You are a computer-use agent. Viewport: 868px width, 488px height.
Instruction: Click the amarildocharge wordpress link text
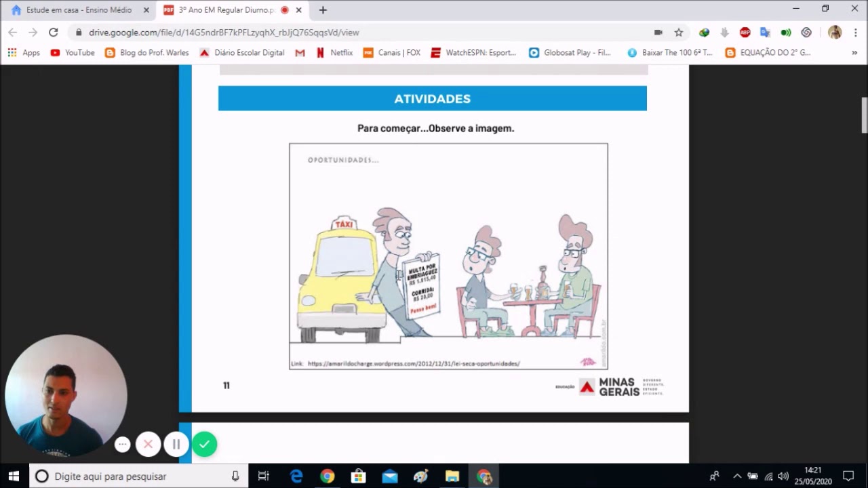414,363
